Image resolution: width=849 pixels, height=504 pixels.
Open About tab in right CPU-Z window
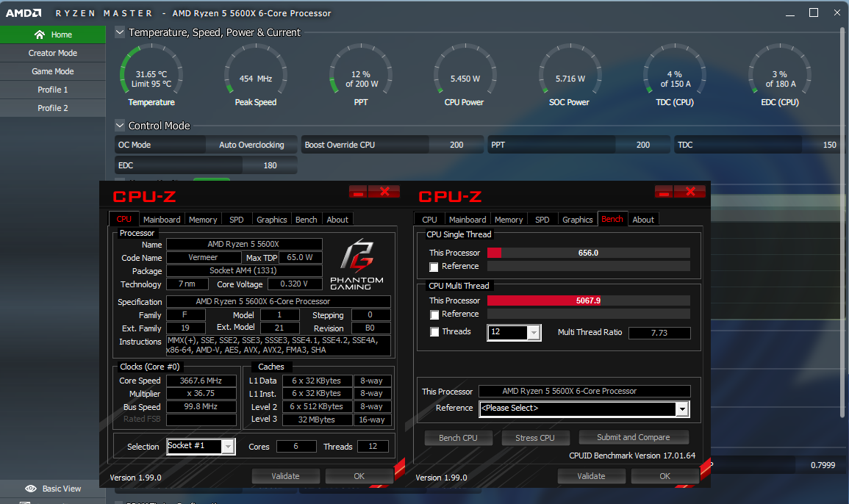(x=643, y=219)
